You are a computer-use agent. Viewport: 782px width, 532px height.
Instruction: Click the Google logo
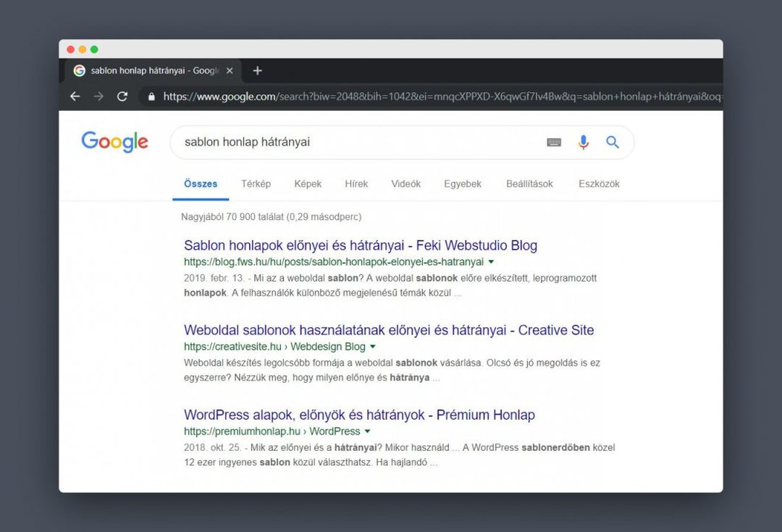coord(114,142)
